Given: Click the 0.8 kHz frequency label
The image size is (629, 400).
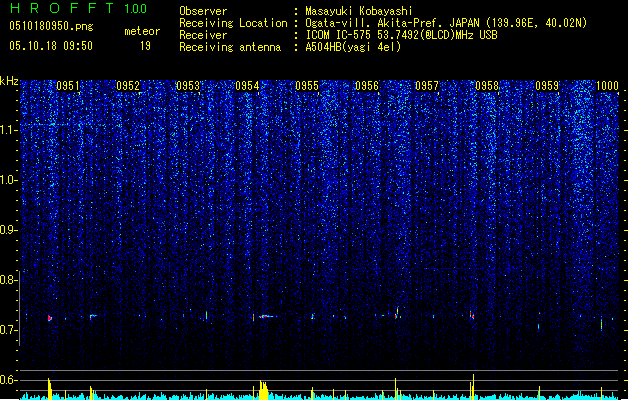Looking at the screenshot, I should coord(7,280).
